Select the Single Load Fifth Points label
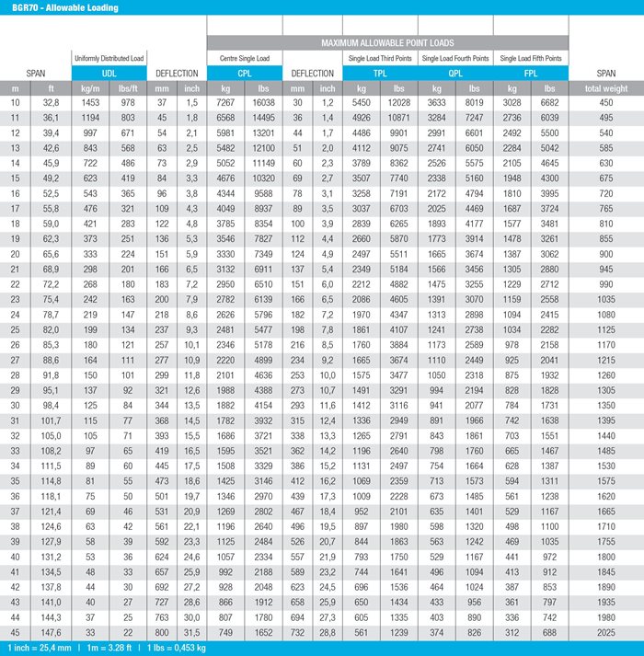 pos(532,59)
